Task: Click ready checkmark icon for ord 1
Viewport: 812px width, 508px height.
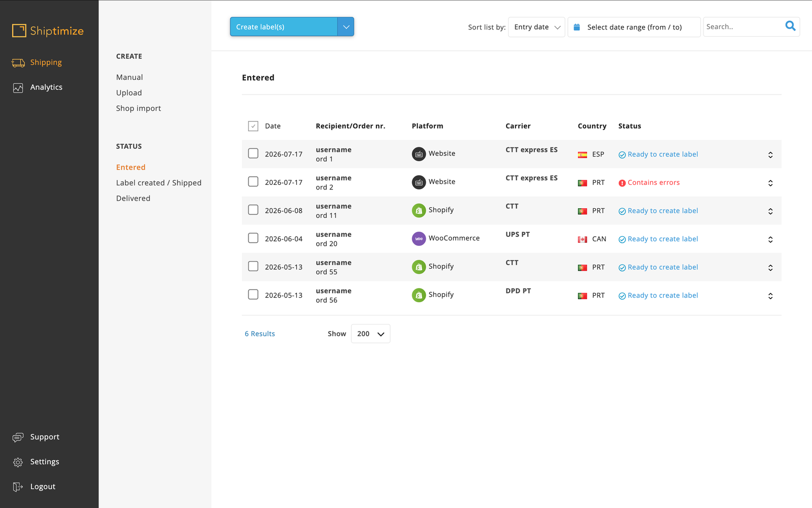Action: tap(622, 155)
